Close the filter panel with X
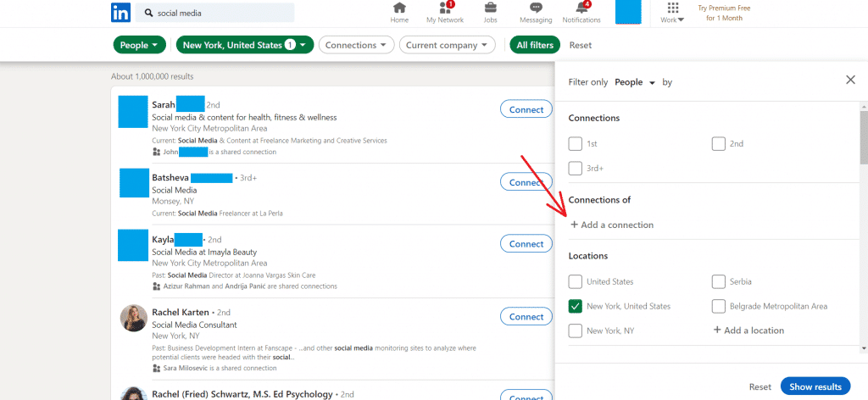868x400 pixels. [x=850, y=80]
